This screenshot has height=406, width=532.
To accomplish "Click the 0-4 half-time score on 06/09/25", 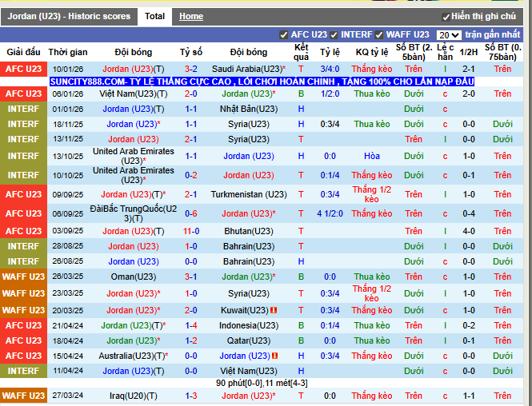I will click(469, 213).
